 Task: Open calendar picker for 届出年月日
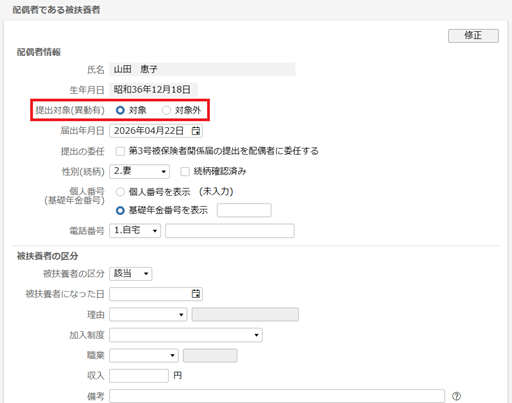196,131
